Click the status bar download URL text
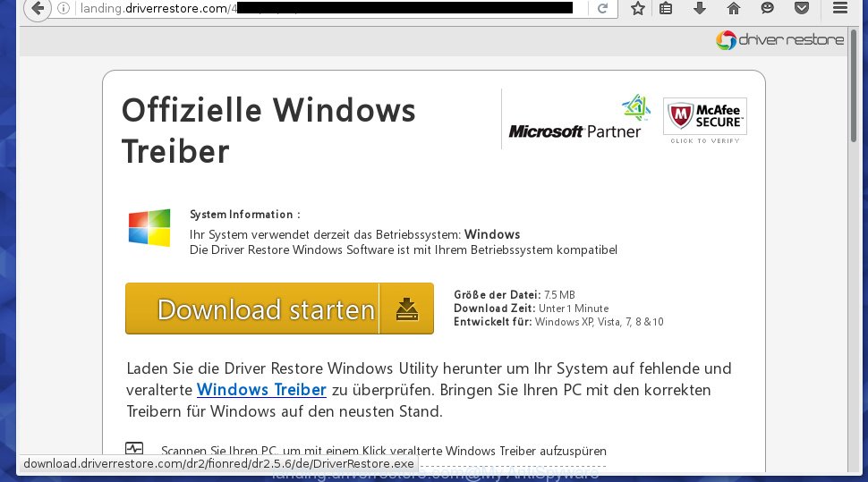 [x=218, y=464]
